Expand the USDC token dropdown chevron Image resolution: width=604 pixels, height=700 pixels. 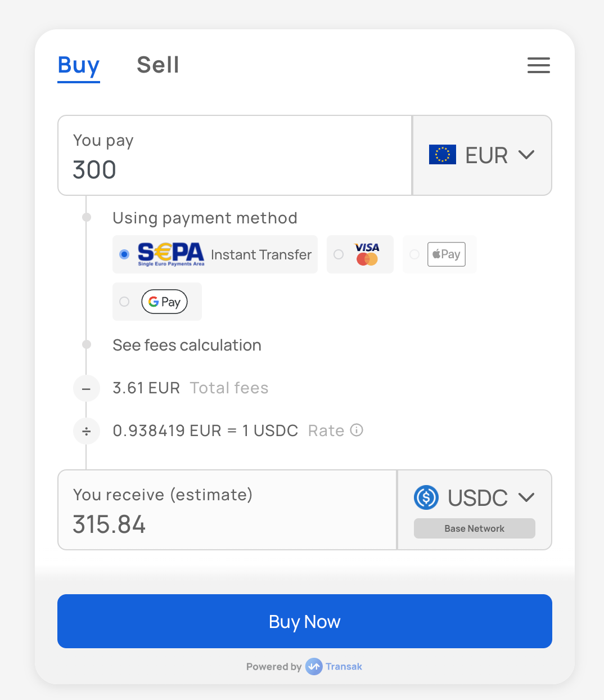coord(526,497)
